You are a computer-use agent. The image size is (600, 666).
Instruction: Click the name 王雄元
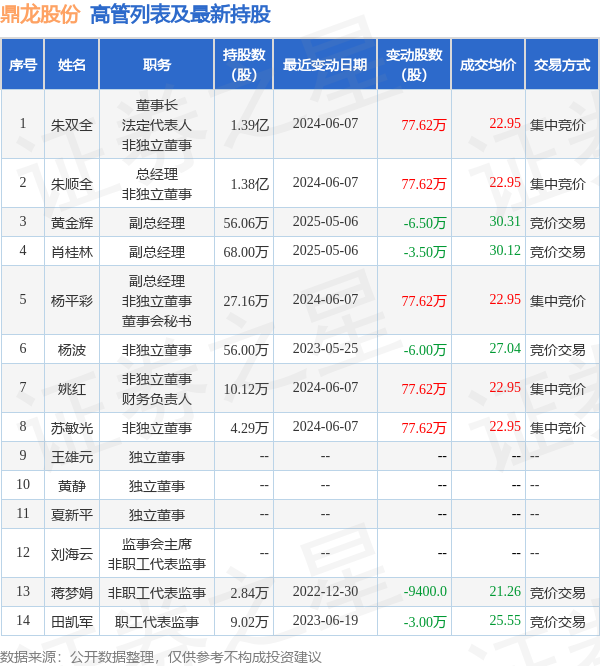coord(72,457)
